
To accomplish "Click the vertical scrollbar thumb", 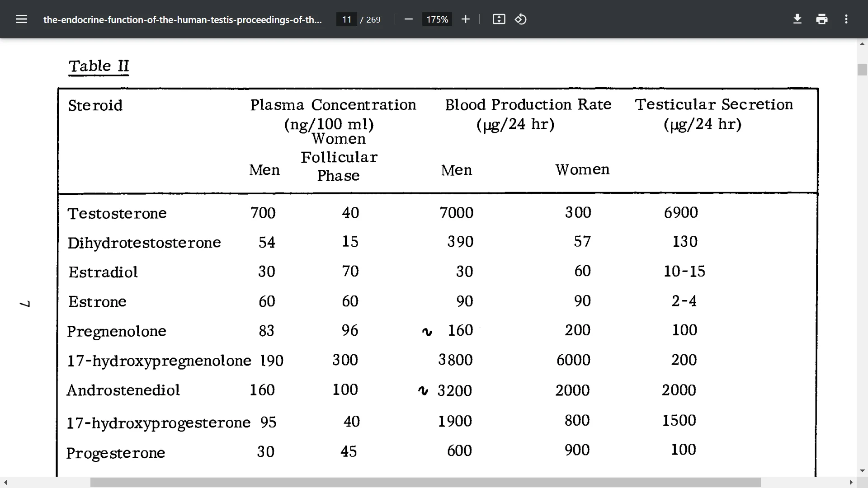I will pyautogui.click(x=862, y=70).
